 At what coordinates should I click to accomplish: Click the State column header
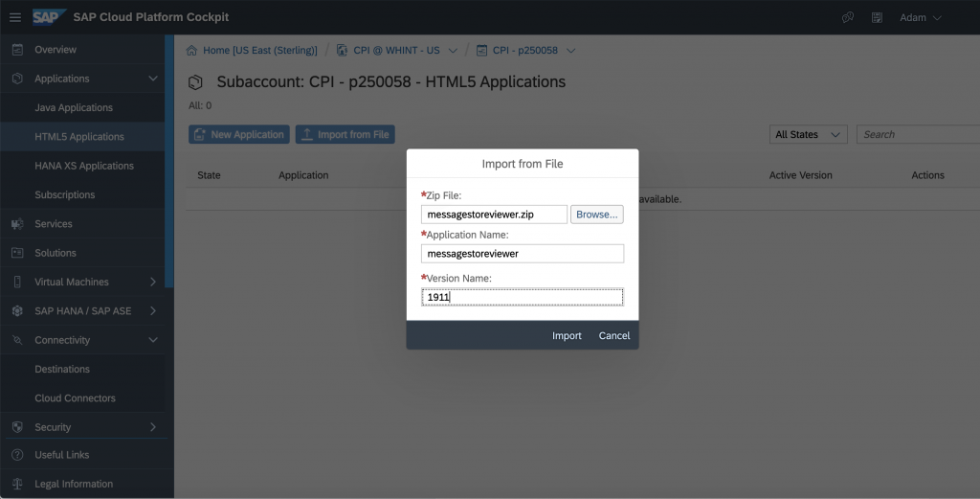pos(209,175)
